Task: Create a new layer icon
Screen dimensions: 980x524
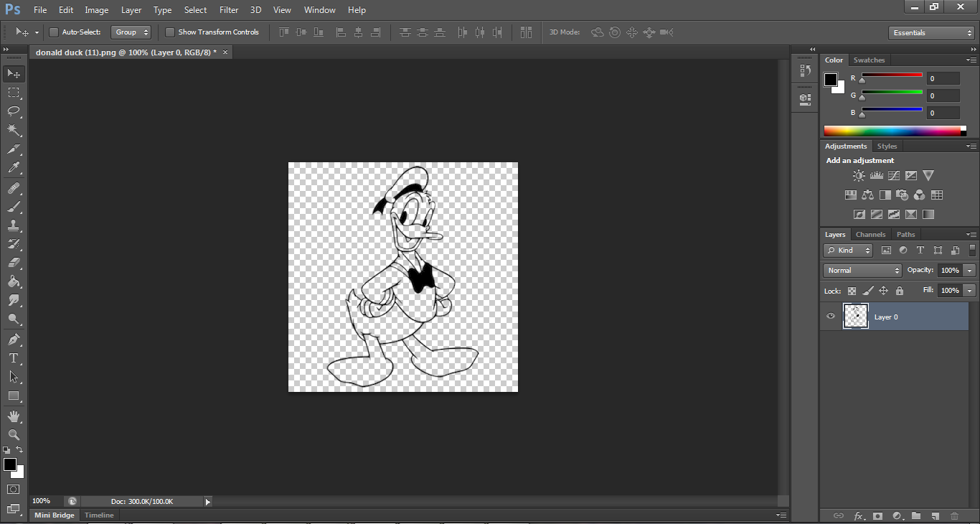Action: click(935, 515)
